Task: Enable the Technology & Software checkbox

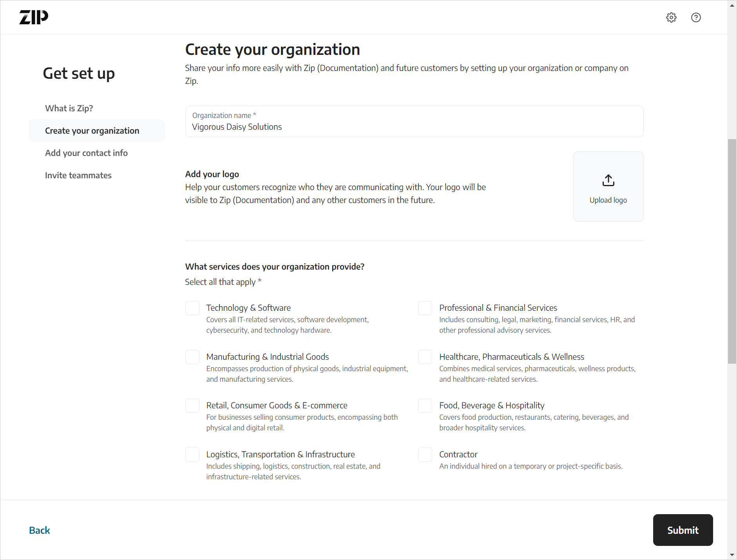Action: coord(192,308)
